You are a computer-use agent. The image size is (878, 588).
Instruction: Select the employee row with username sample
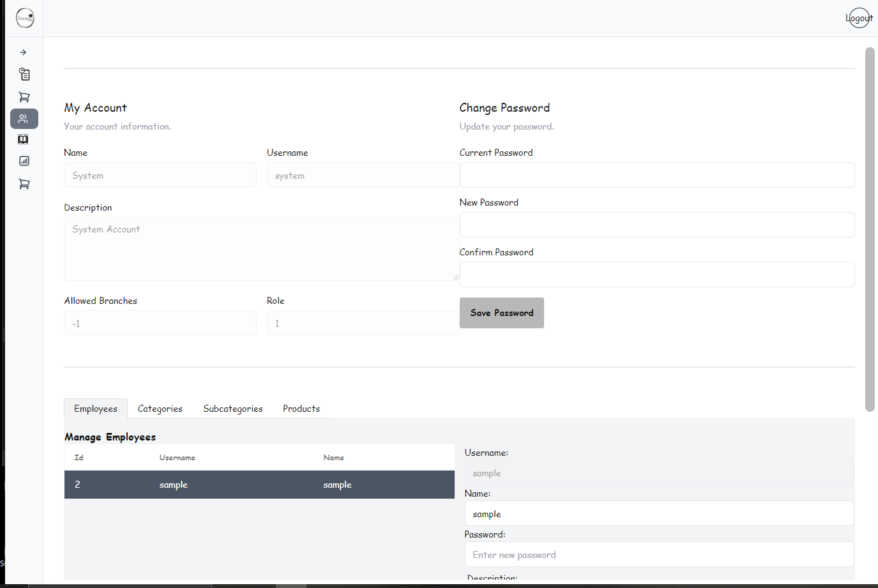[x=259, y=485]
